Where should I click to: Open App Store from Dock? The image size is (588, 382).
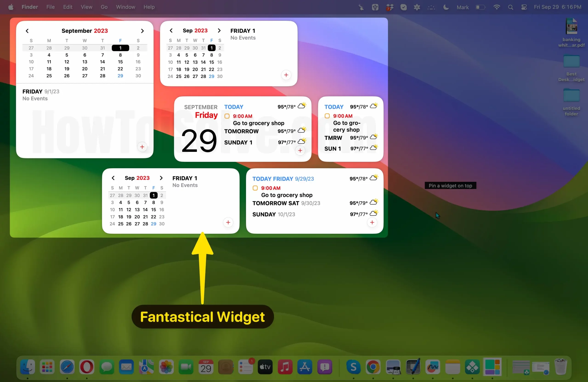305,367
